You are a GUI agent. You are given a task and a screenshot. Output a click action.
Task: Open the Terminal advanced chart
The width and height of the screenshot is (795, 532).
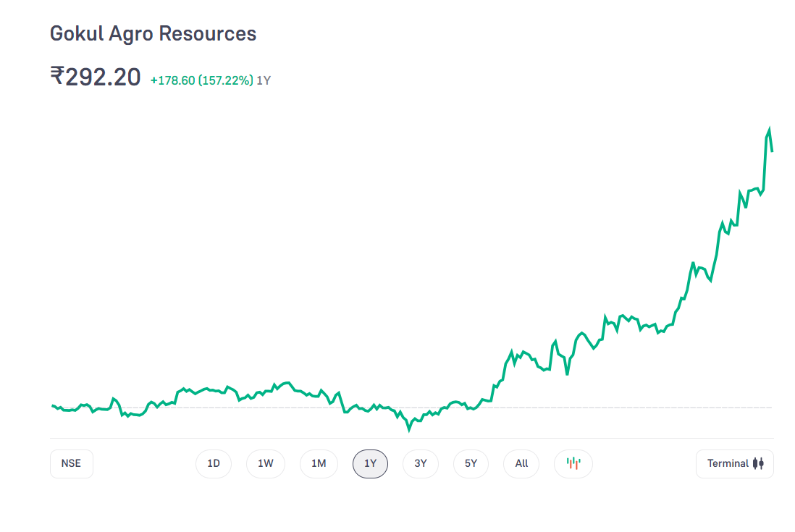click(735, 463)
